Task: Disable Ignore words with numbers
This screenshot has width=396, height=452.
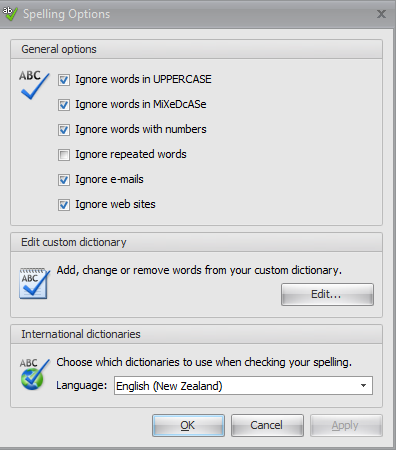Action: click(x=64, y=130)
